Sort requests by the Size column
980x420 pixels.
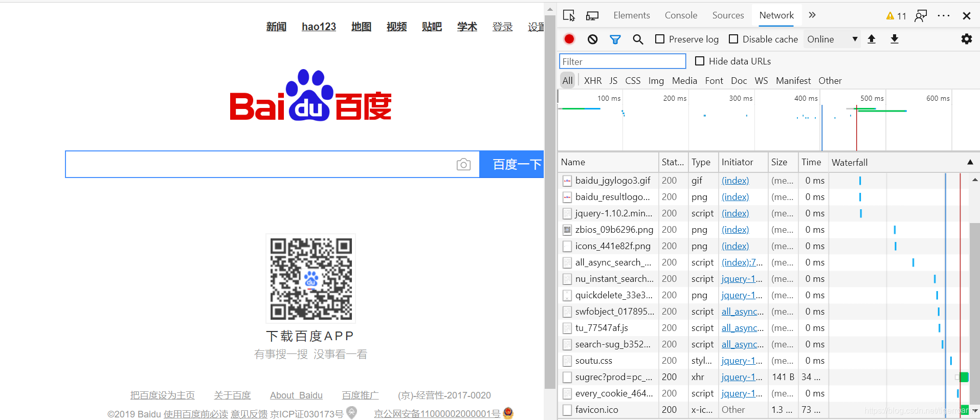(783, 162)
